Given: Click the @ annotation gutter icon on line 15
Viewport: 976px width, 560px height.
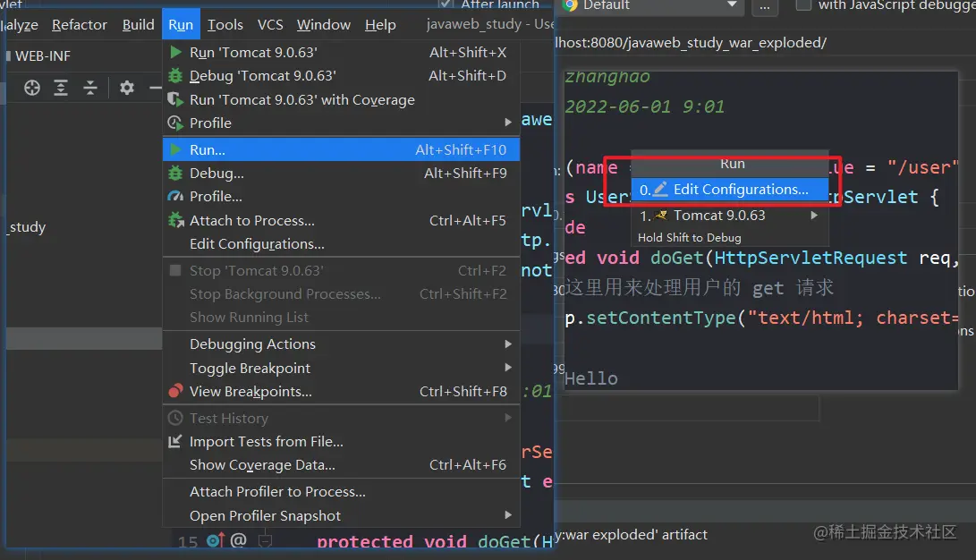Looking at the screenshot, I should coord(238,540).
